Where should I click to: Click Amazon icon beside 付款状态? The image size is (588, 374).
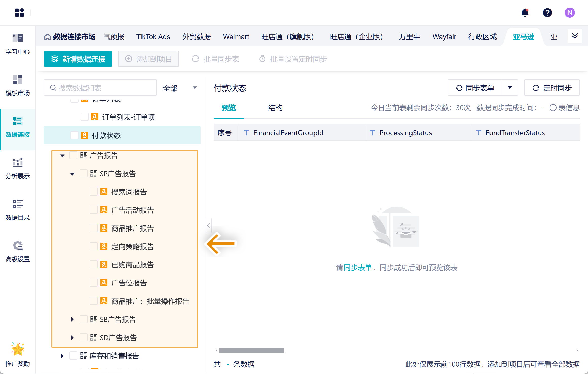click(x=85, y=135)
